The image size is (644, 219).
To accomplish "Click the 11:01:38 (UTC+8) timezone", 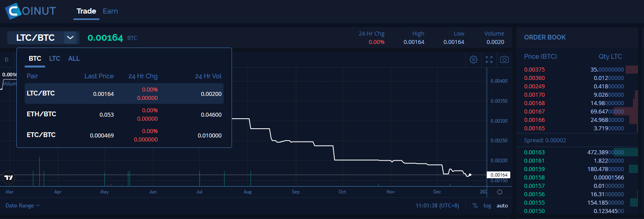I will (x=438, y=205).
